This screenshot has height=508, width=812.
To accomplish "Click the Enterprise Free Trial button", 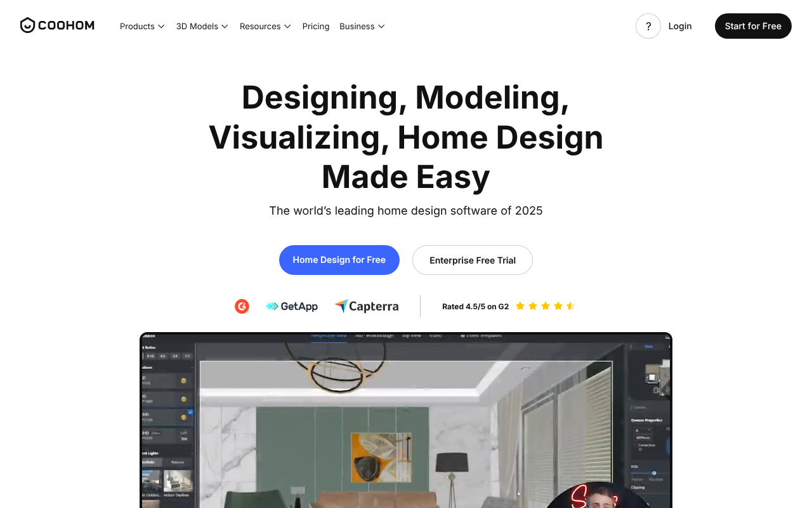I will tap(473, 260).
